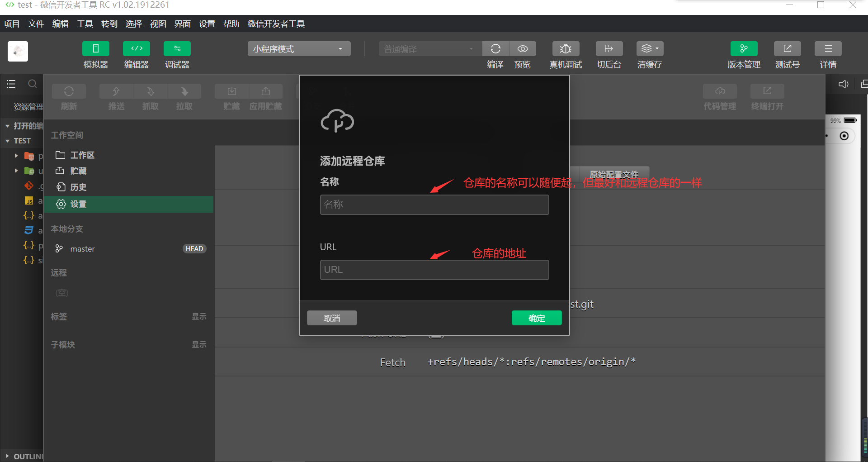This screenshot has height=462, width=868.
Task: Click the Fetch refspec value text
Action: (x=532, y=362)
